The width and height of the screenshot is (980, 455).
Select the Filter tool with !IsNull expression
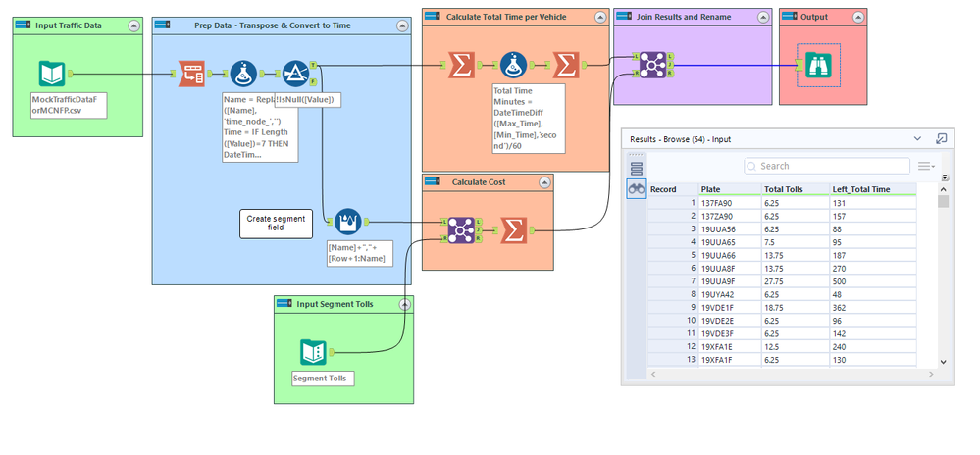(295, 74)
